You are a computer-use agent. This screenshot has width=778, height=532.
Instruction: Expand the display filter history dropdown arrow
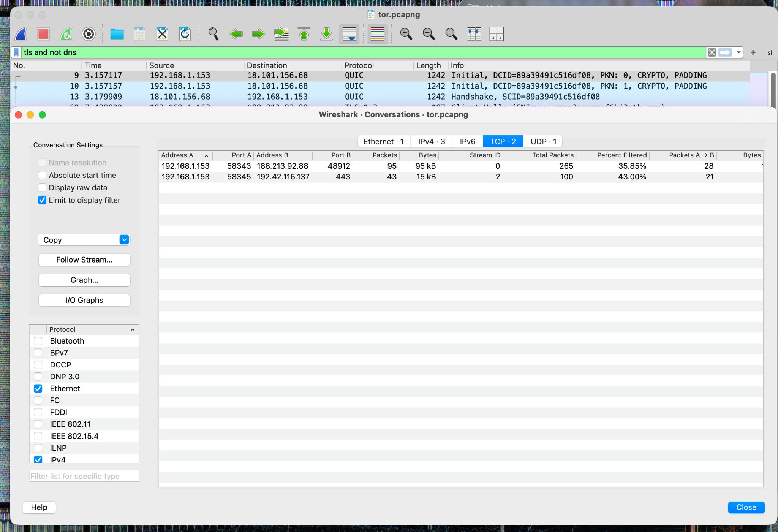click(x=738, y=52)
